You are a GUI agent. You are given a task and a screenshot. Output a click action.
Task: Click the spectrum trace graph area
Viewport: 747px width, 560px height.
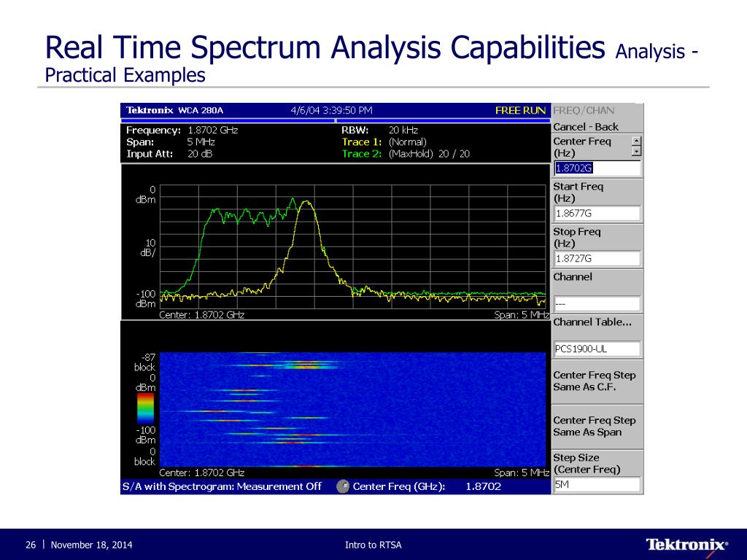click(x=352, y=246)
